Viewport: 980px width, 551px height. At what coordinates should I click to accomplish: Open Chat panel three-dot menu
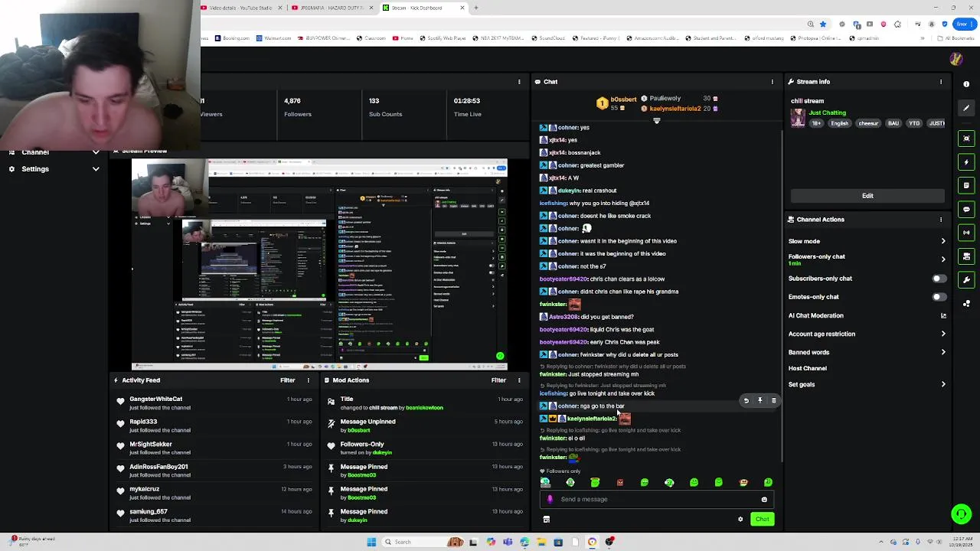(x=772, y=82)
